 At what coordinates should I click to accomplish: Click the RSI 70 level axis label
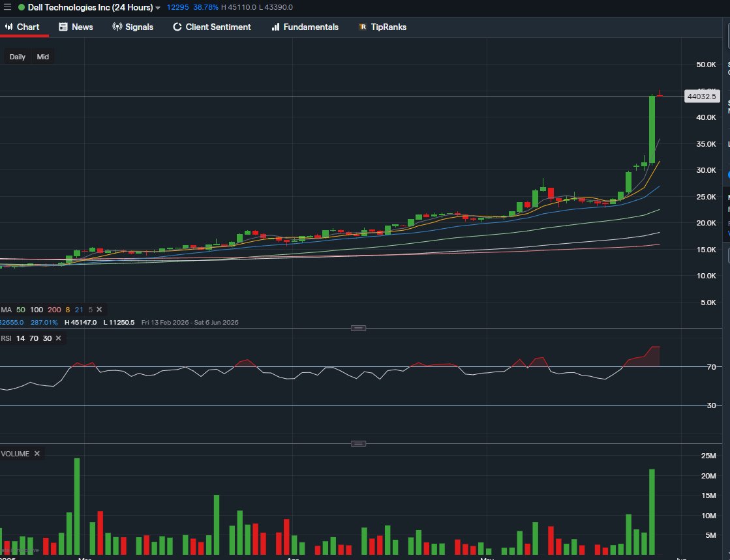[x=711, y=367]
